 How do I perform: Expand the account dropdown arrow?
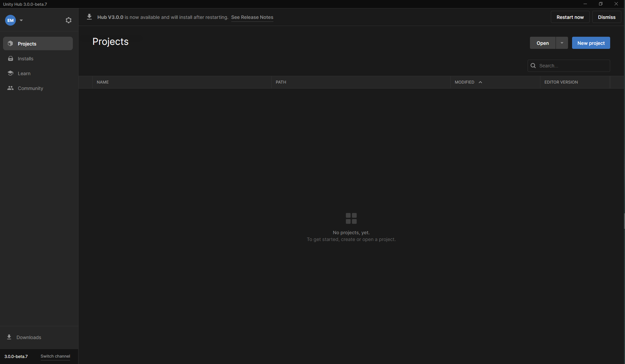coord(21,20)
